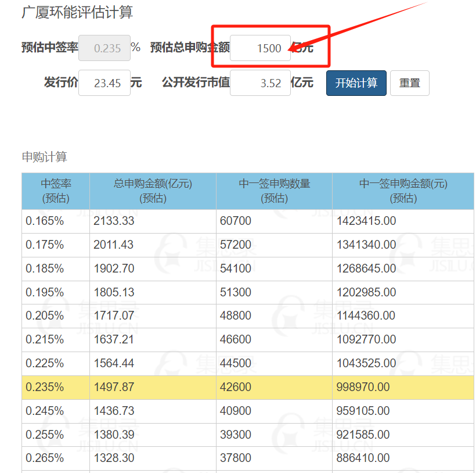Select the cell showing 1341340.00

pos(403,245)
